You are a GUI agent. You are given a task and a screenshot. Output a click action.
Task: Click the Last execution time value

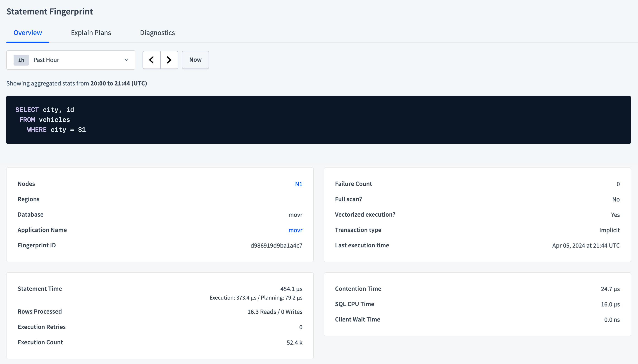point(586,246)
